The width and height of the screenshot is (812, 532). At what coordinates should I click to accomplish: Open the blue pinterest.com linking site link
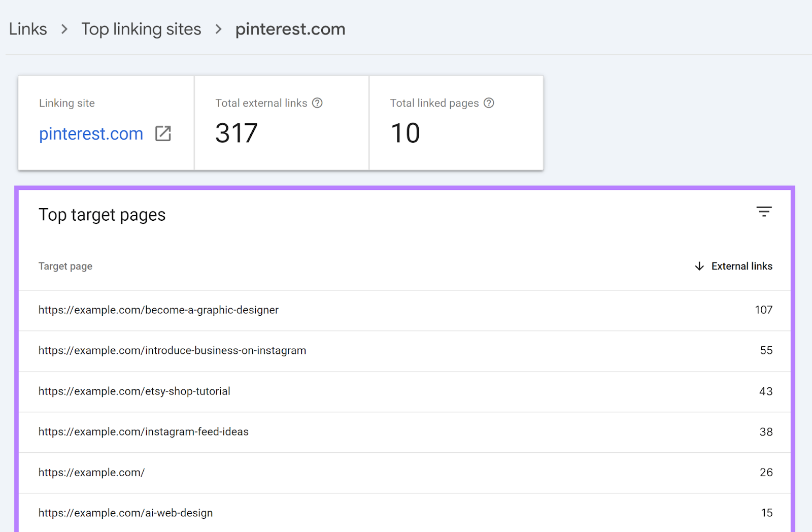click(91, 134)
